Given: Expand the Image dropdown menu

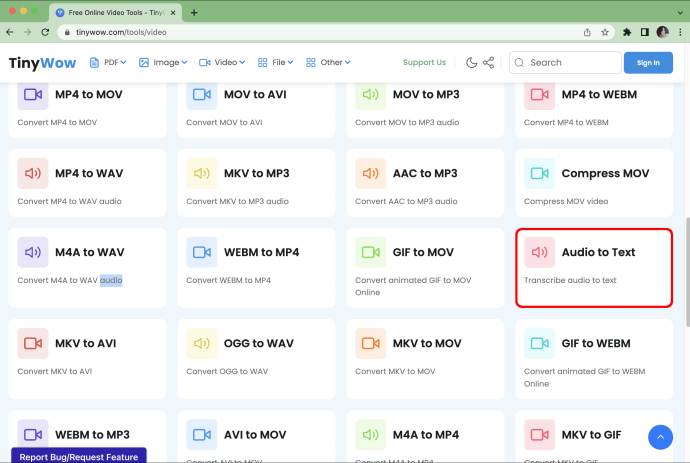Looking at the screenshot, I should point(164,62).
